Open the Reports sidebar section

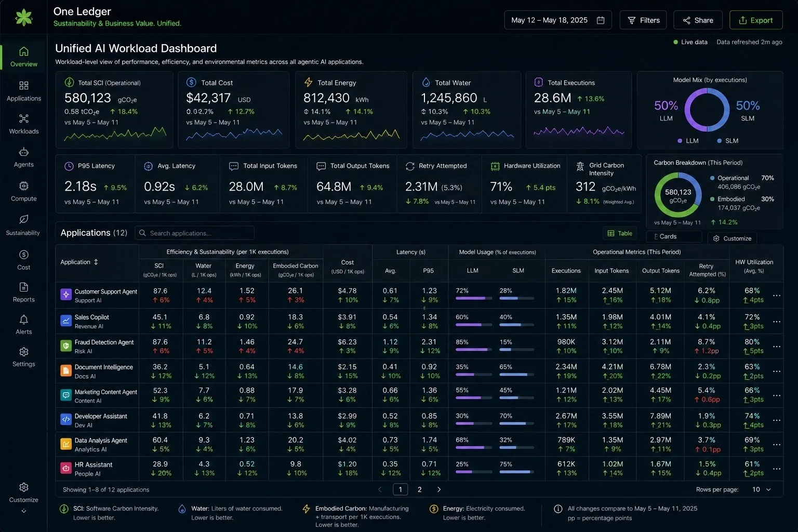(23, 292)
